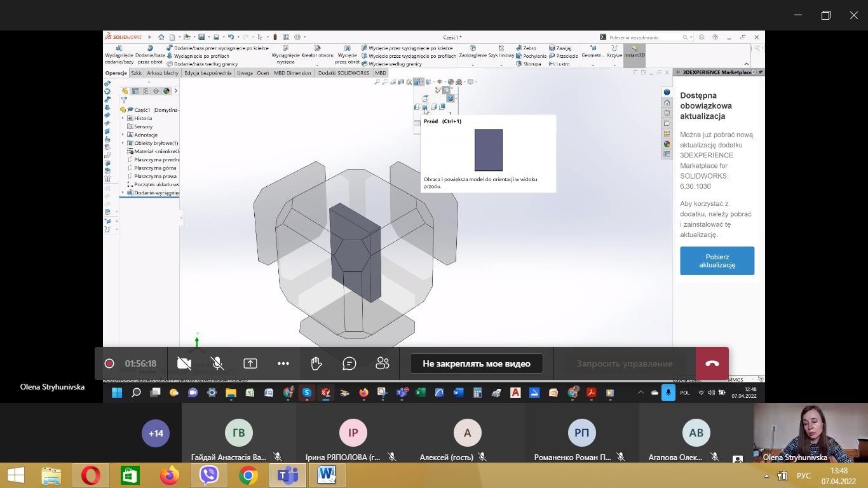The width and height of the screenshot is (868, 488).
Task: Click Pobierz aktualizację button
Action: (717, 261)
